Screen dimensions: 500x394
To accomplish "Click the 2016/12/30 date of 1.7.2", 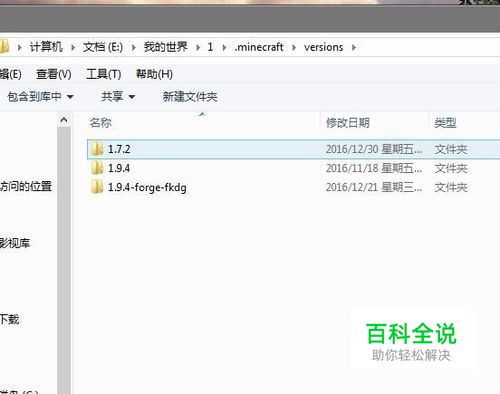I will click(x=374, y=149).
